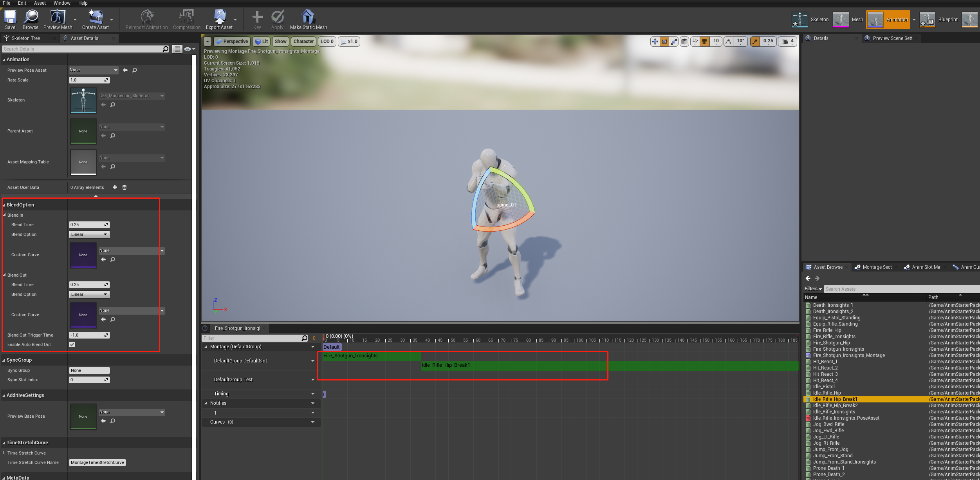The width and height of the screenshot is (980, 480).
Task: Select the rotate transform gizmo tool
Action: 664,42
